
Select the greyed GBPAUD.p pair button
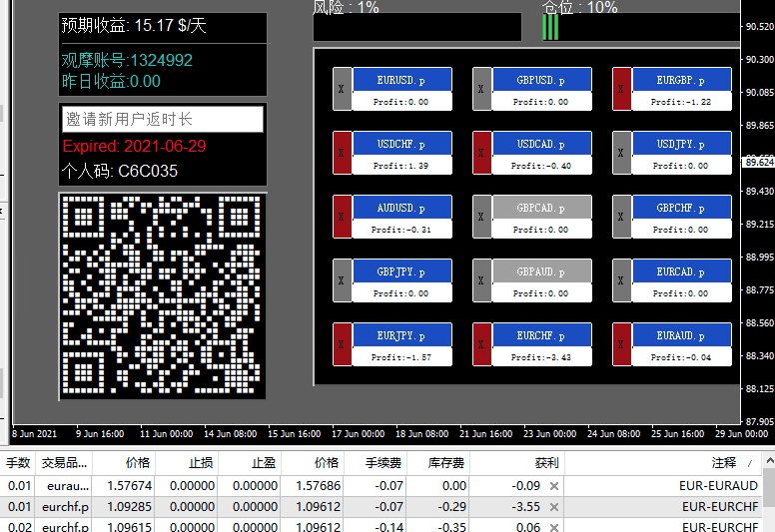pos(541,270)
